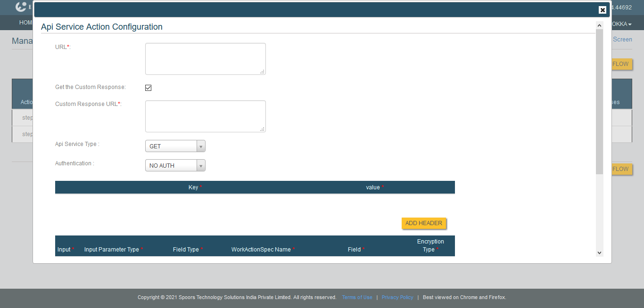
Task: Click the Key column header
Action: point(194,187)
